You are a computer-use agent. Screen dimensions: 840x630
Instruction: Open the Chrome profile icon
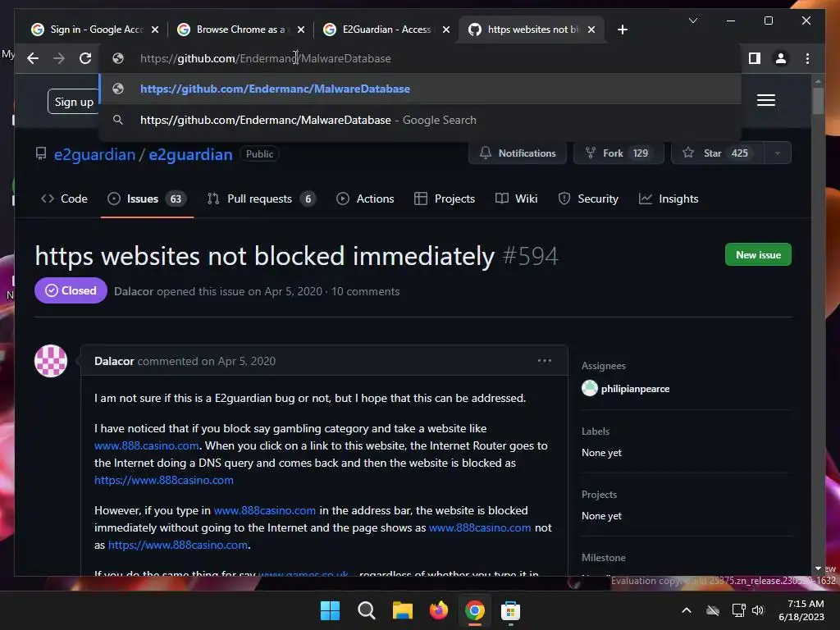pyautogui.click(x=781, y=58)
